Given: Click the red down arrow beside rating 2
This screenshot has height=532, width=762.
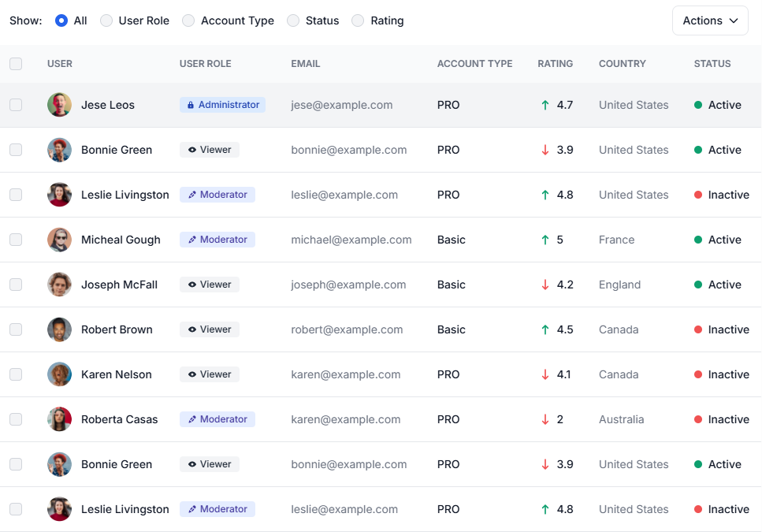Looking at the screenshot, I should (545, 419).
